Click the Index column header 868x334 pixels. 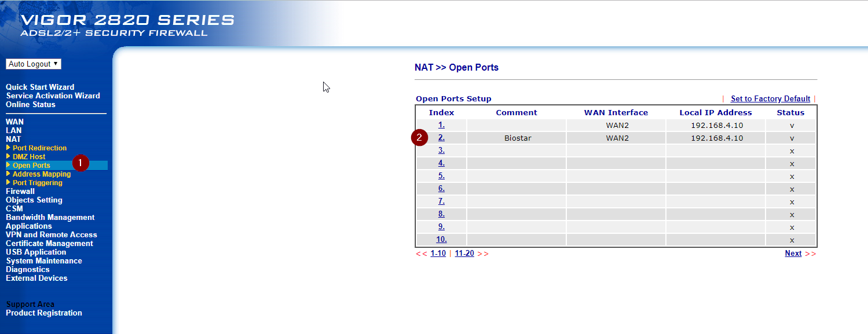[x=441, y=113]
